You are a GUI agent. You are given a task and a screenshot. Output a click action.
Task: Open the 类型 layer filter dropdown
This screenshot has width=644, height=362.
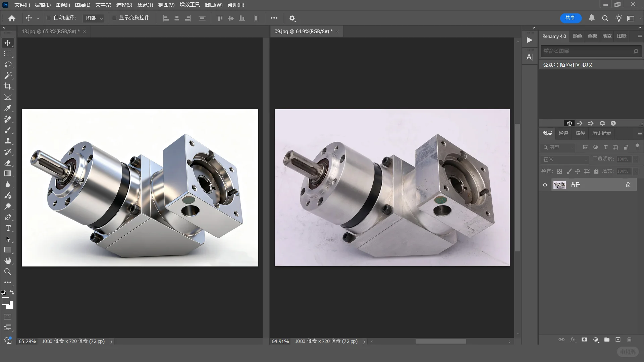[558, 147]
